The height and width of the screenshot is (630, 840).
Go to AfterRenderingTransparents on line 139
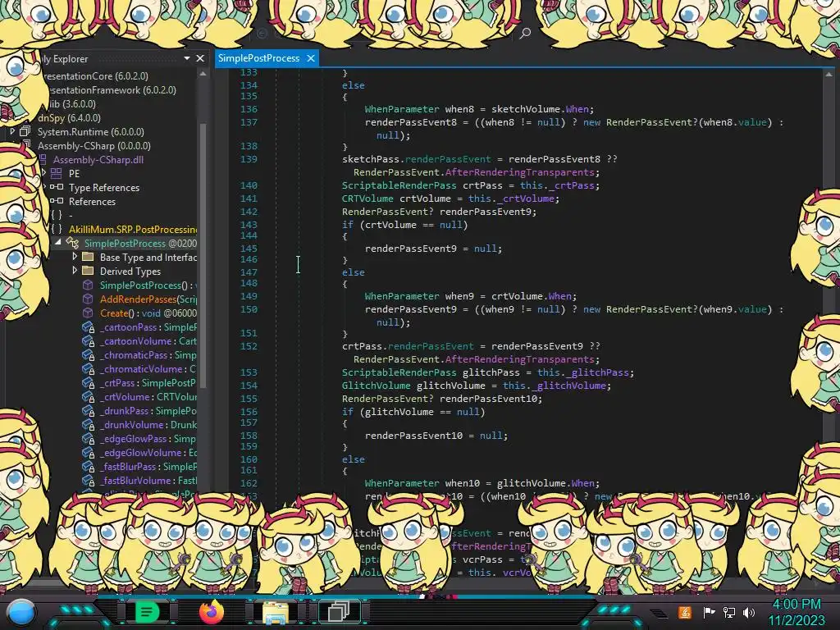[x=519, y=172]
